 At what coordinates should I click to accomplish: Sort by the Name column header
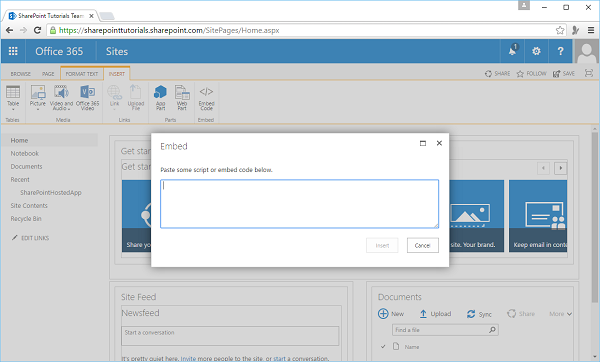pos(412,347)
